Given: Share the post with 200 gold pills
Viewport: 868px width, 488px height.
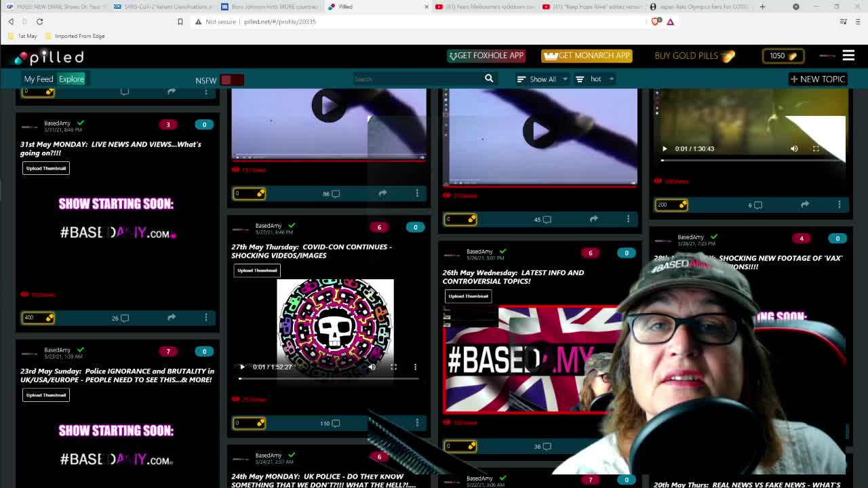Looking at the screenshot, I should [805, 204].
